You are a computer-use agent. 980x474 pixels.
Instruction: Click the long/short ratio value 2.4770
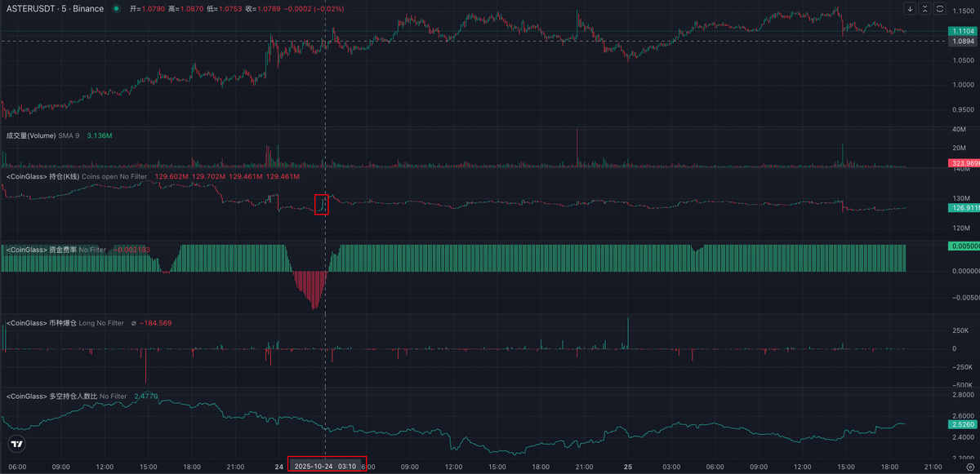coord(145,396)
